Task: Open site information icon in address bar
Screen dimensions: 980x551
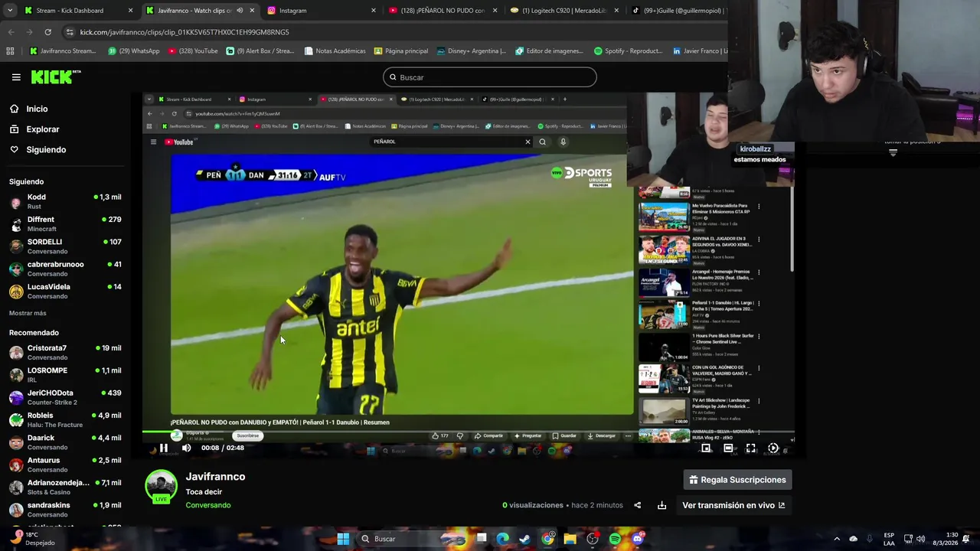Action: click(x=70, y=32)
